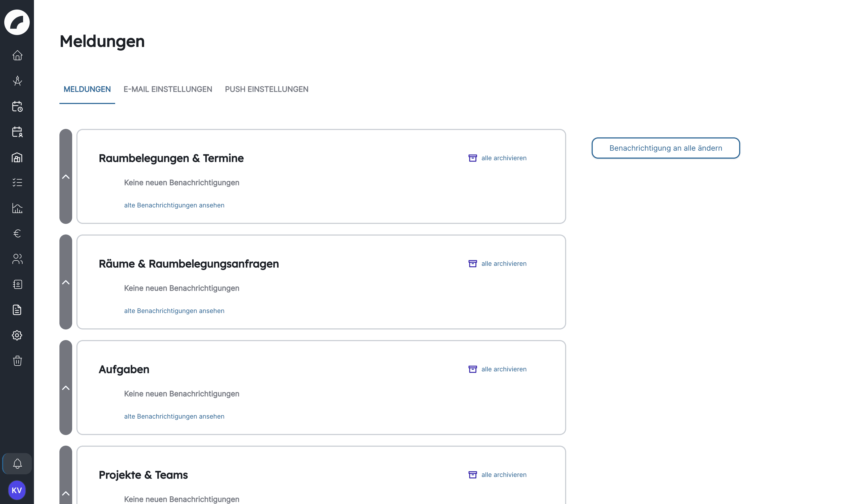
Task: Open the notification bell icon
Action: [17, 464]
